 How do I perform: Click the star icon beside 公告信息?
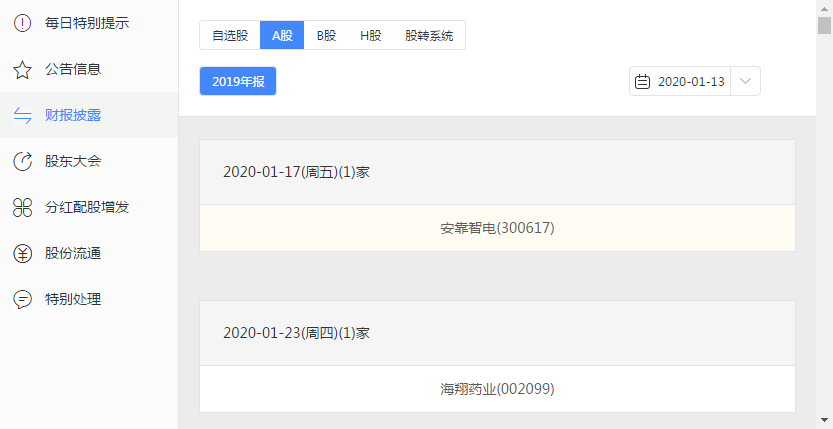[x=22, y=70]
